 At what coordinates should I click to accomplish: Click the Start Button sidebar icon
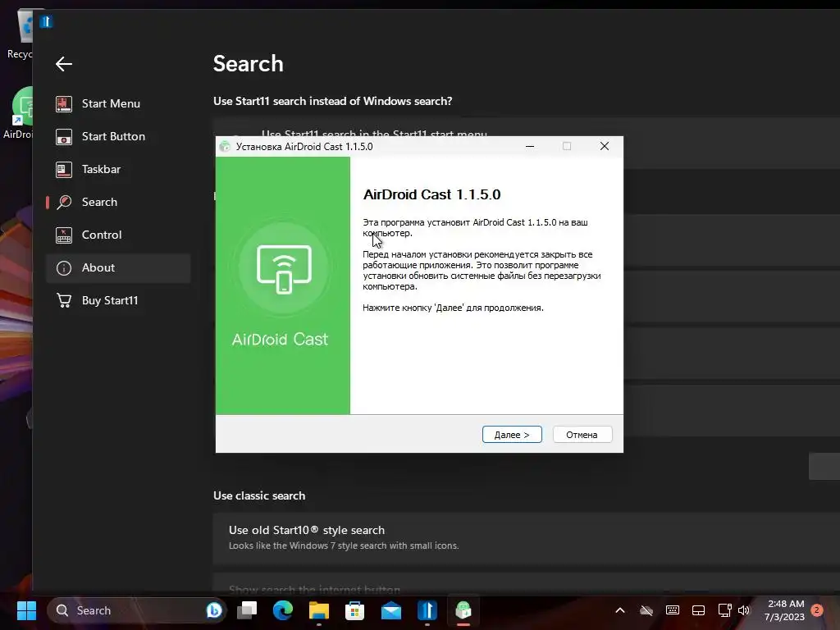(64, 137)
